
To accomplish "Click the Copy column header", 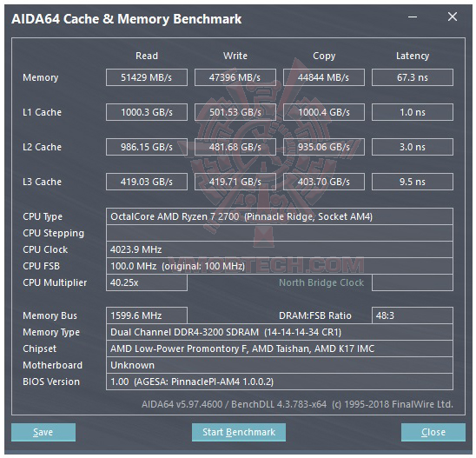I will coord(324,56).
